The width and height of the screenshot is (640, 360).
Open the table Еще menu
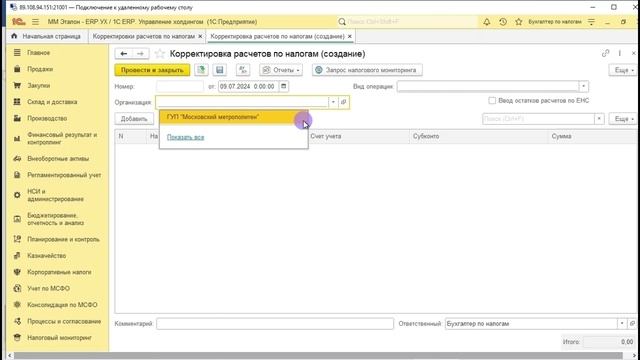622,119
